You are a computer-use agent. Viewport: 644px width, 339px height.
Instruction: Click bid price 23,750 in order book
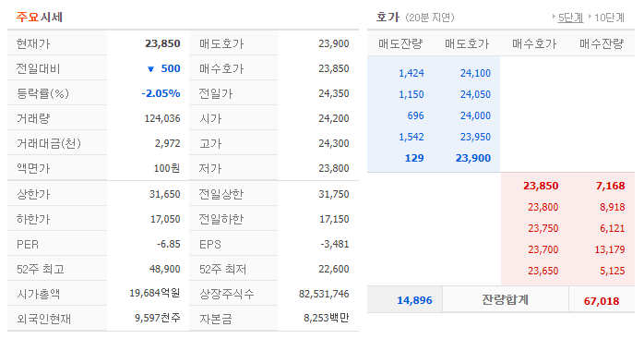pyautogui.click(x=543, y=228)
